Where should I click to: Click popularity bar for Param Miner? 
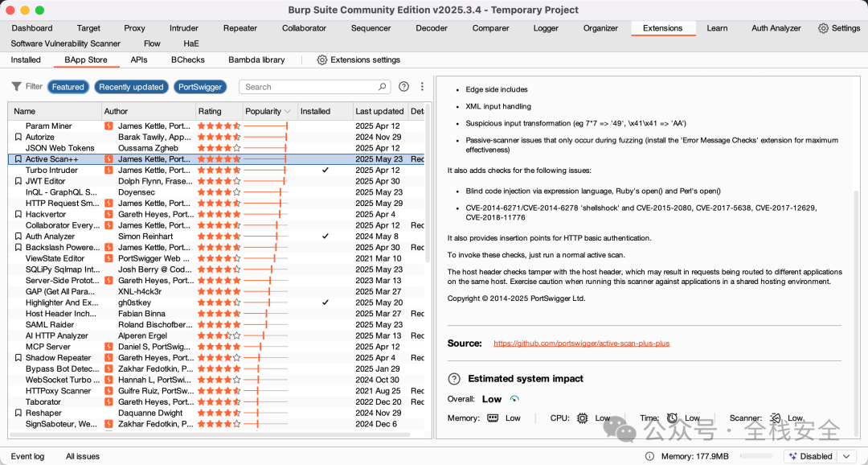[266, 126]
